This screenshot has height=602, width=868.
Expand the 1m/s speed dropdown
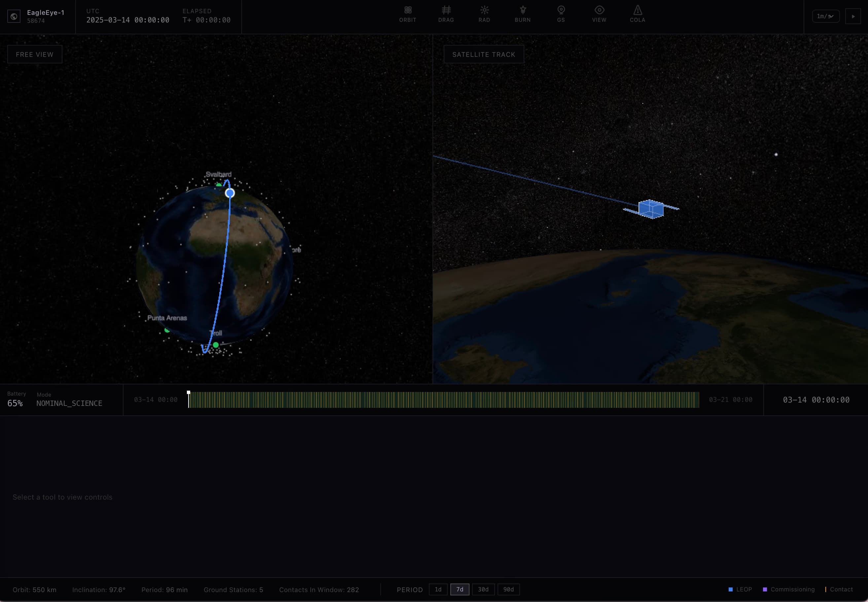[825, 16]
